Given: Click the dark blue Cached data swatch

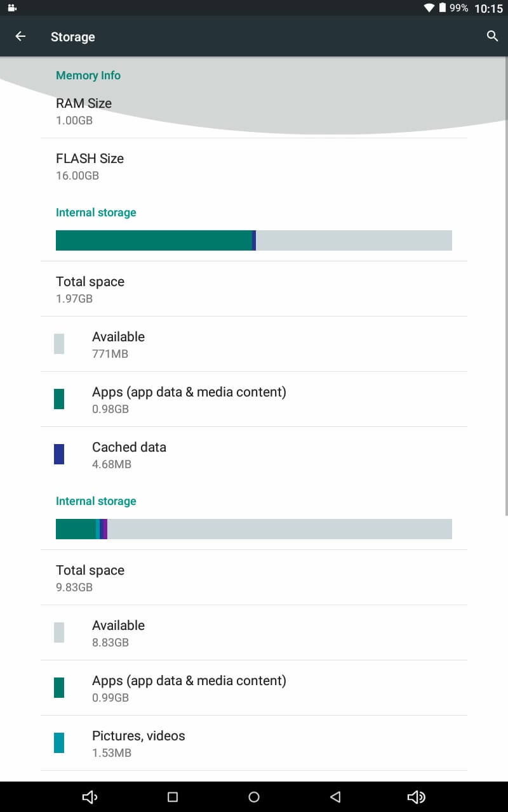Looking at the screenshot, I should click(59, 454).
